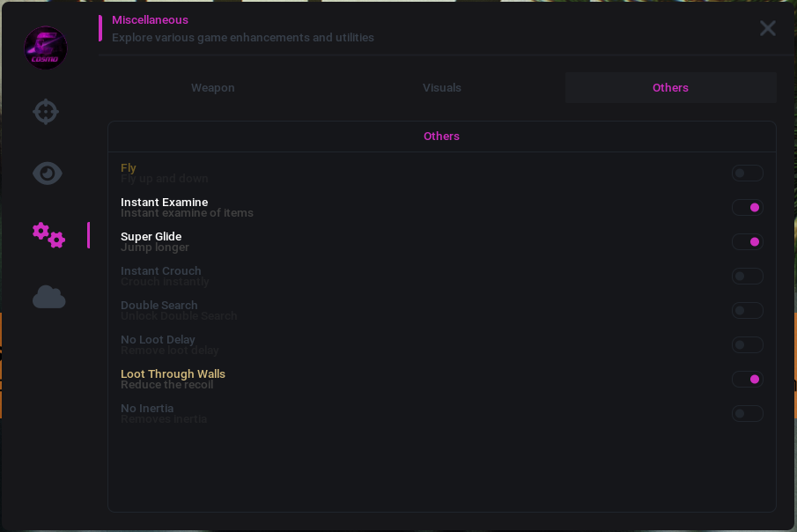The width and height of the screenshot is (797, 532).
Task: Click the Loot Through Walls label
Action: 173,373
